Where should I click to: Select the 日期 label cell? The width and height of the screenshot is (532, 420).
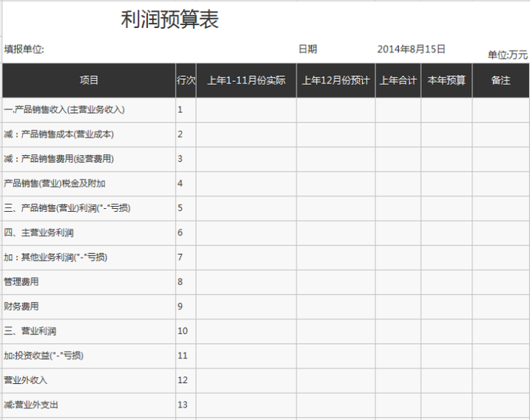[307, 49]
